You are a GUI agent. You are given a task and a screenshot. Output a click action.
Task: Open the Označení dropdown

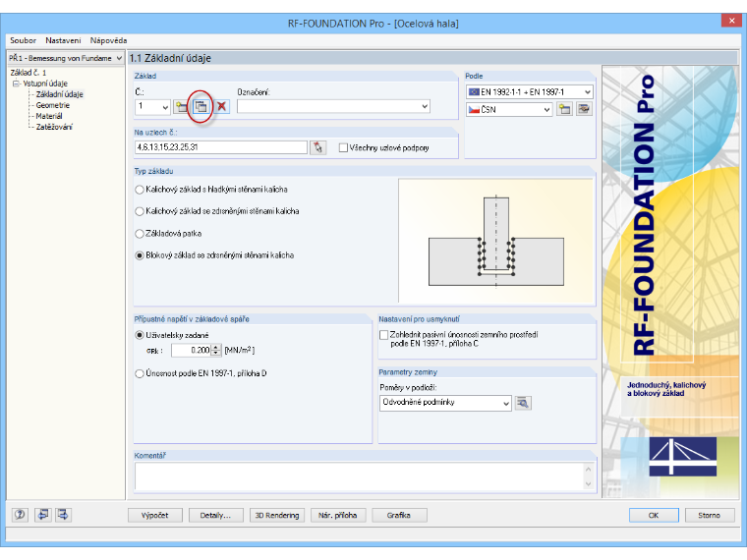425,107
